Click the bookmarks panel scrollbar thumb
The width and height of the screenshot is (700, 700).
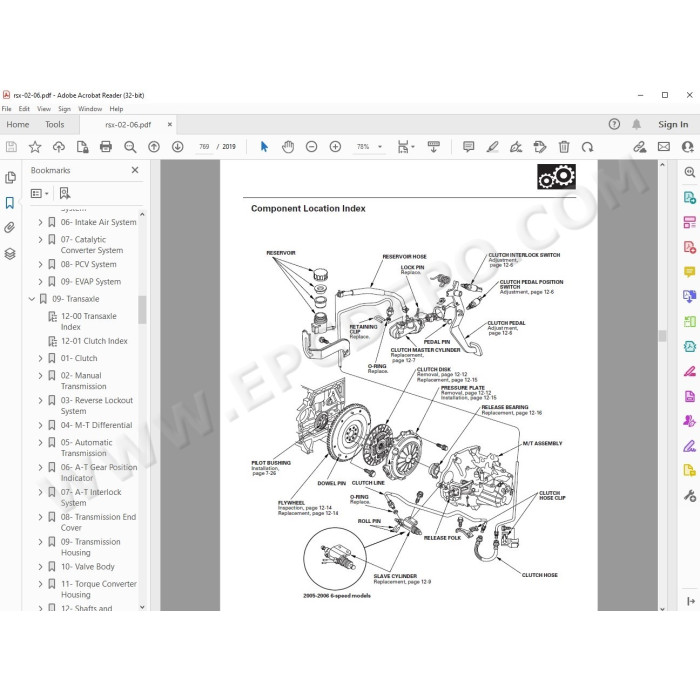pyautogui.click(x=142, y=309)
